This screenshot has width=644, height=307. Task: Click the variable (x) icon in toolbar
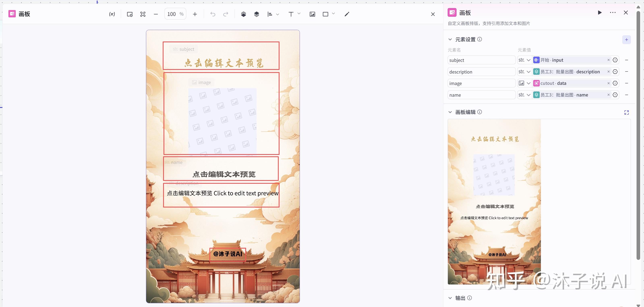click(x=112, y=14)
